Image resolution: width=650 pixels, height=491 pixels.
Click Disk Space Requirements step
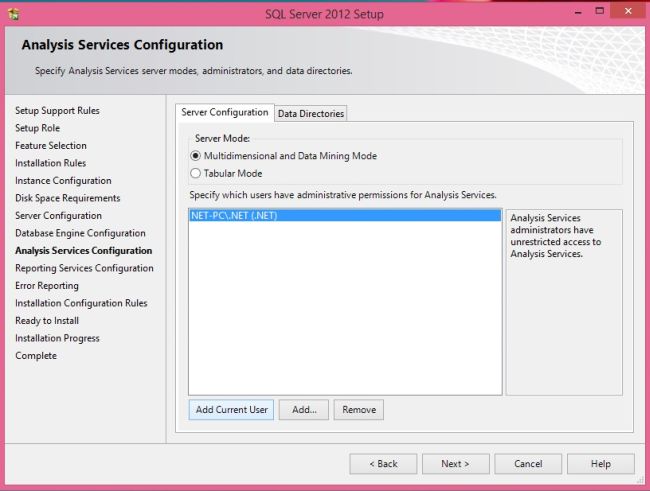tap(68, 198)
